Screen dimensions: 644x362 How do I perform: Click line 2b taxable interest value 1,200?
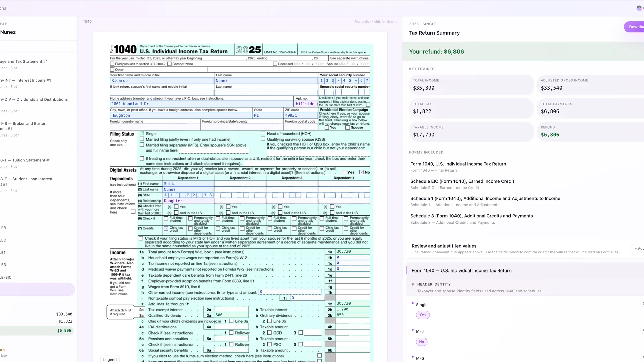pos(353,309)
